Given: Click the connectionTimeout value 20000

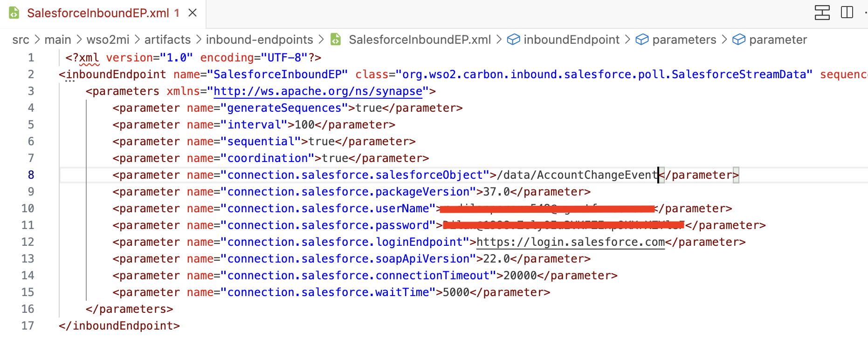Looking at the screenshot, I should point(520,276).
